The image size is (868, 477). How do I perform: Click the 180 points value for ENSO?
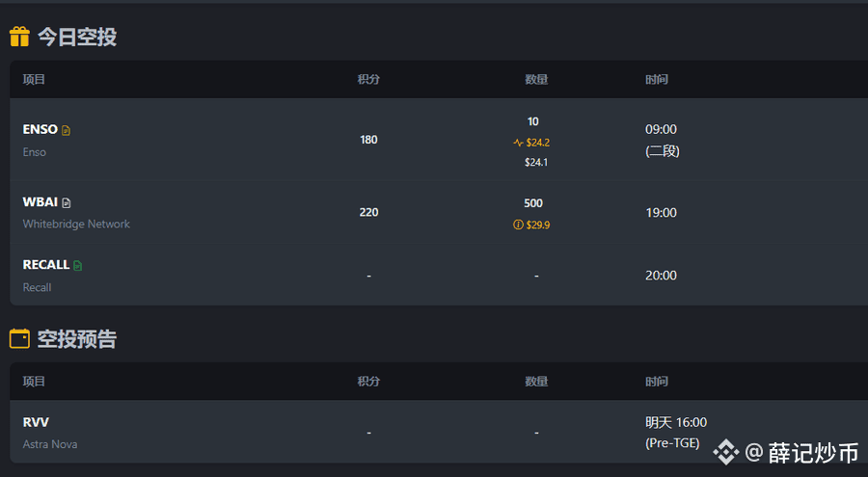point(368,140)
